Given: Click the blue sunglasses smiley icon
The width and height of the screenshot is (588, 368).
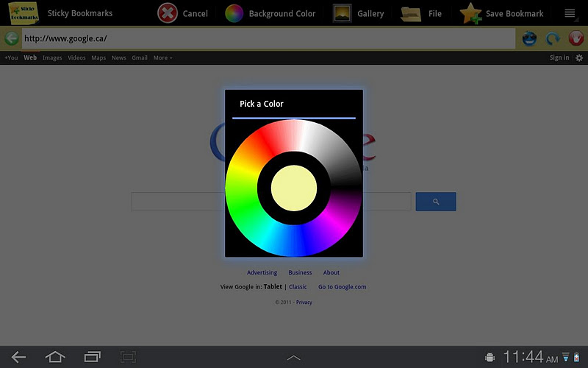Looking at the screenshot, I should point(529,38).
